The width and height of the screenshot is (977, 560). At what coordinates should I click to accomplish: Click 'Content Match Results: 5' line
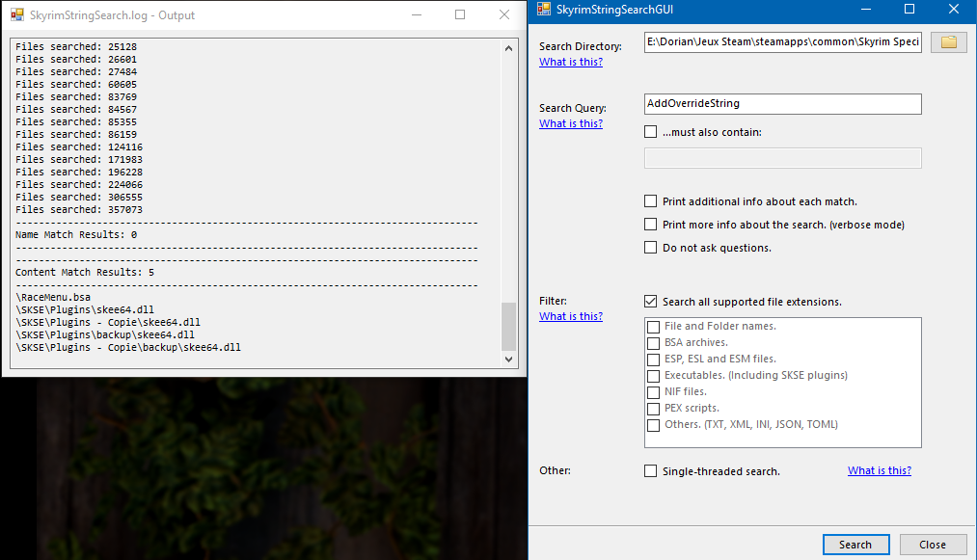tap(85, 272)
